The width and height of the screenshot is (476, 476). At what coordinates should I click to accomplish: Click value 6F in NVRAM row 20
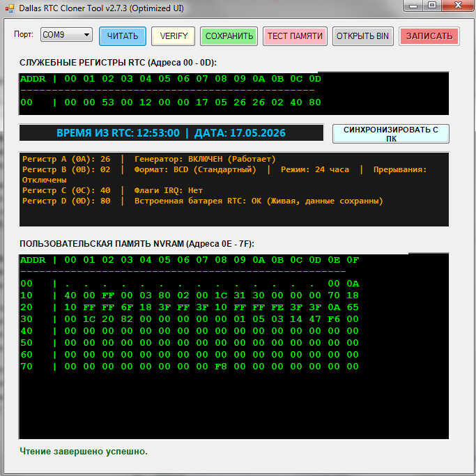127,307
